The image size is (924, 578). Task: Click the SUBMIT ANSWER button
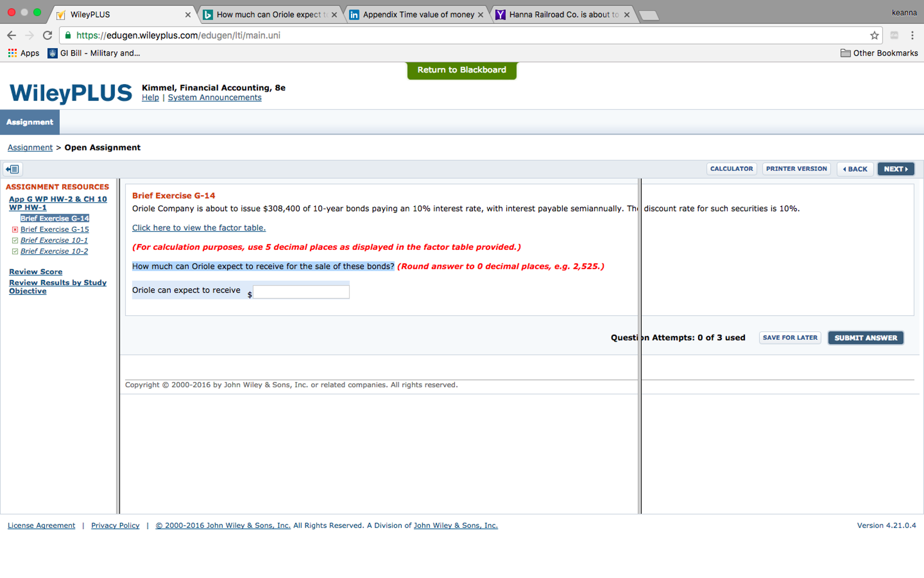tap(866, 338)
